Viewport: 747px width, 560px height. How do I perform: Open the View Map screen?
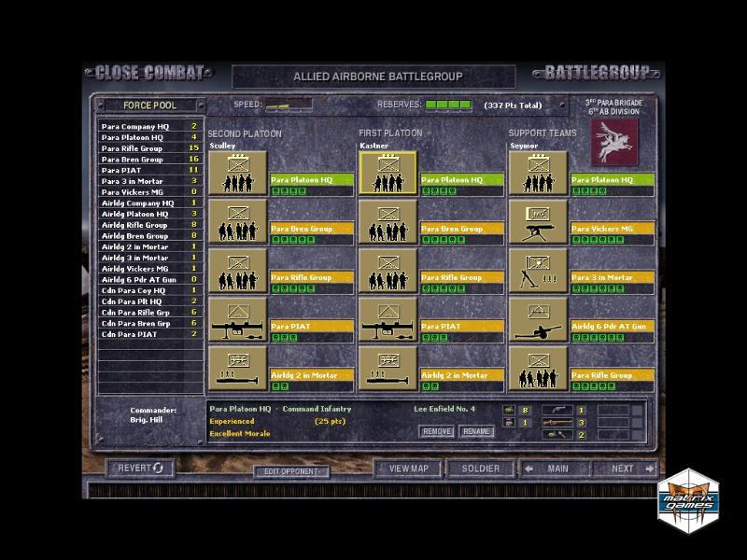click(408, 469)
